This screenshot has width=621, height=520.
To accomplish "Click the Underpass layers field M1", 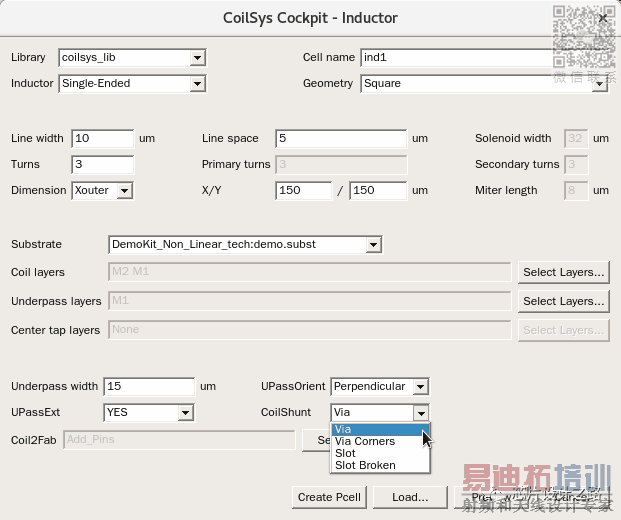I will [309, 301].
